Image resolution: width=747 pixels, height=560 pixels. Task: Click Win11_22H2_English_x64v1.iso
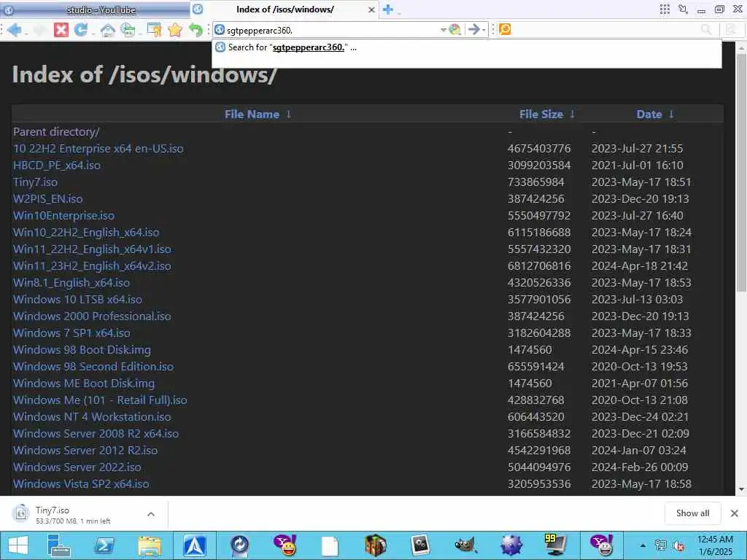[92, 249]
